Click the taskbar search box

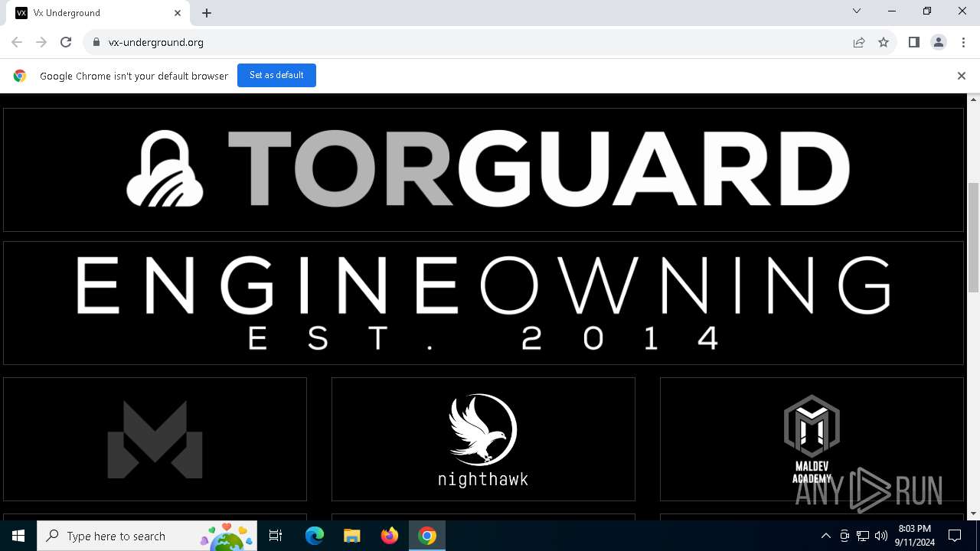pos(146,536)
